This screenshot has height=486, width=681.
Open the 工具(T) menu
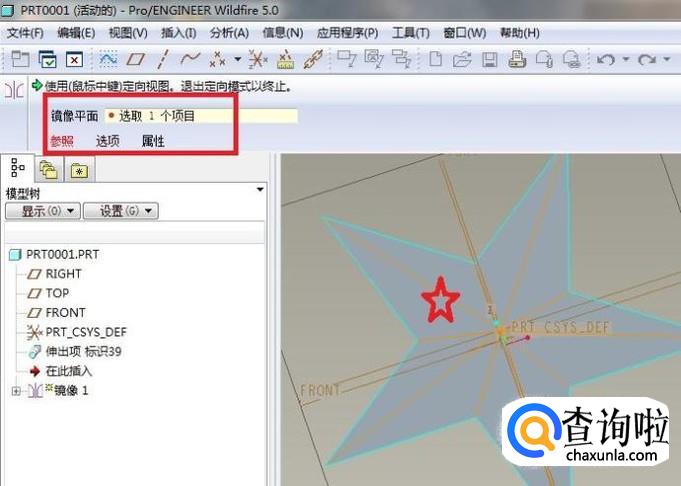click(410, 33)
